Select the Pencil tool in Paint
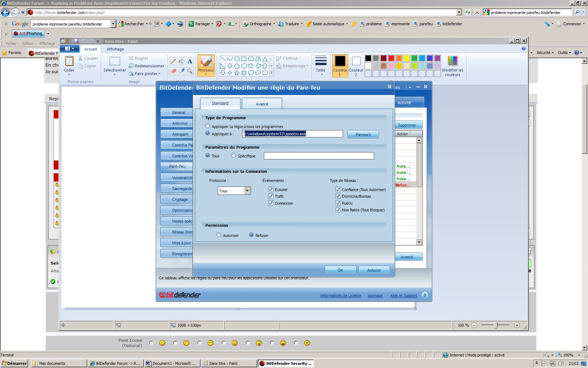 coord(173,61)
